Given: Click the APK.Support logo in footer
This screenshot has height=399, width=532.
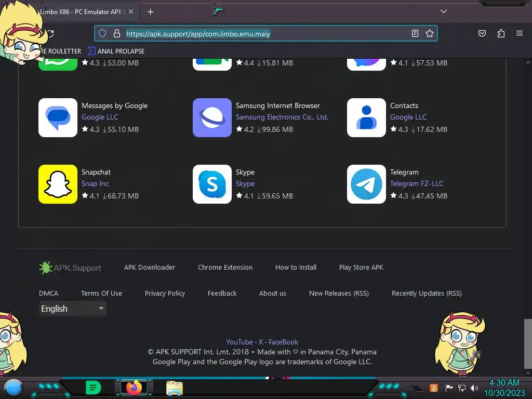Looking at the screenshot, I should click(x=70, y=268).
